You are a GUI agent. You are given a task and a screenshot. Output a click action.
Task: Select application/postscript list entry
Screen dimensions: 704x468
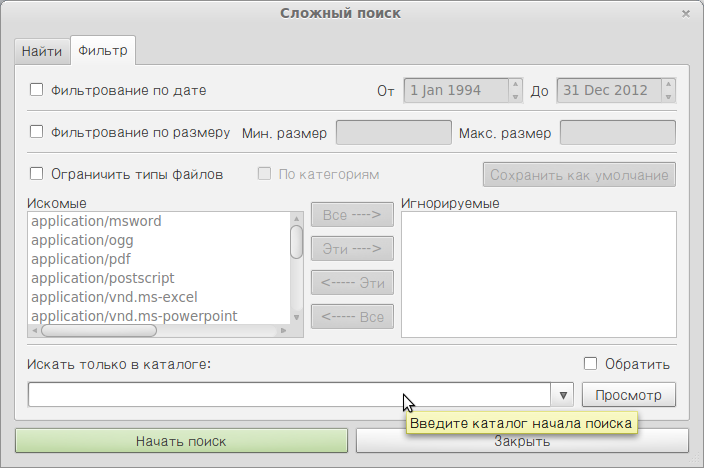point(159,278)
